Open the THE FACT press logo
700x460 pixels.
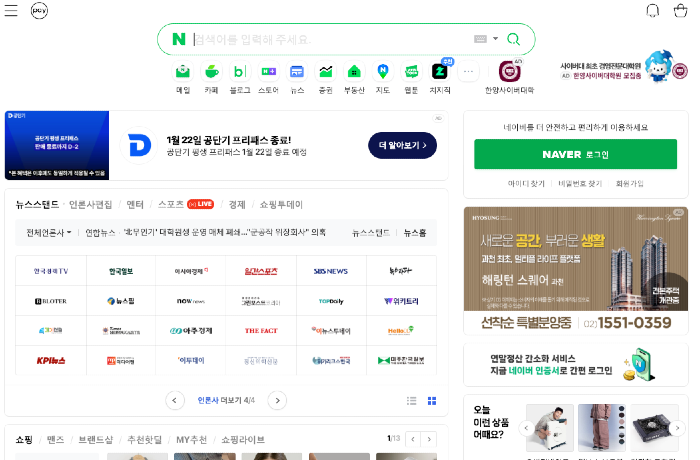click(x=261, y=330)
